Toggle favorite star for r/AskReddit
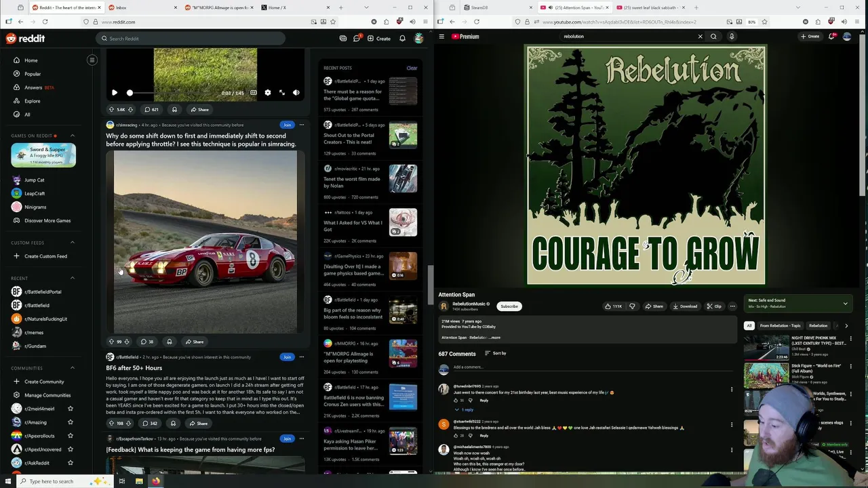 (70, 463)
